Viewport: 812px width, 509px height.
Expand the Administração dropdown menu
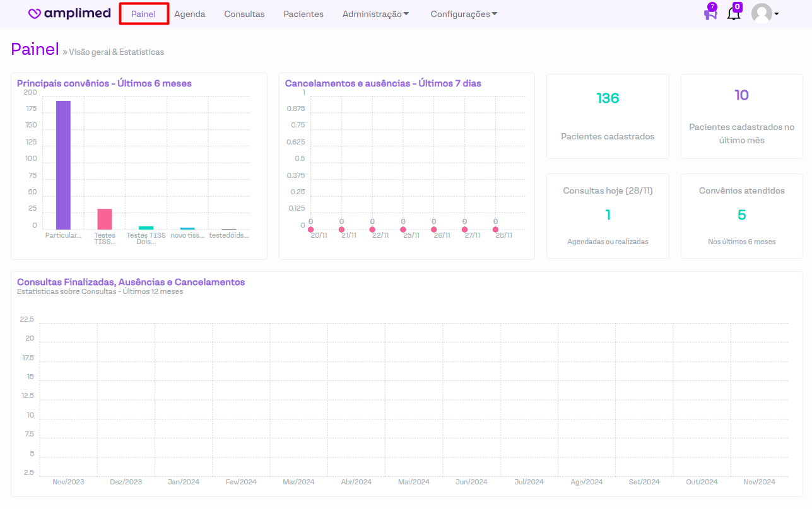click(x=376, y=14)
